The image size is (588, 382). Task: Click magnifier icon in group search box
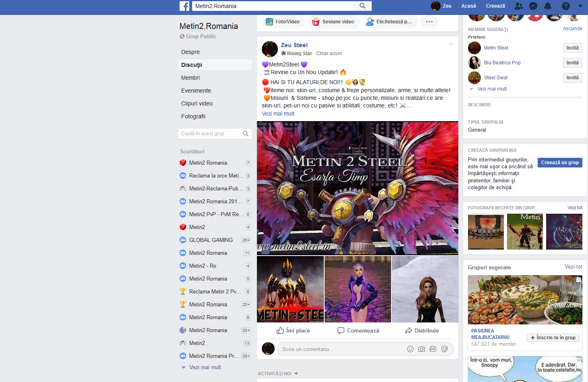[x=246, y=134]
